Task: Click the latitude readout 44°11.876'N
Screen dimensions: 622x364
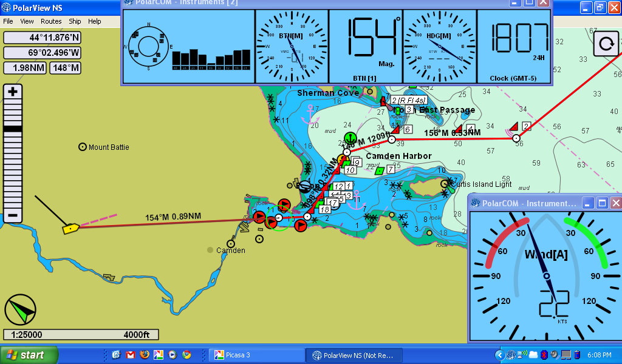Action: 42,38
